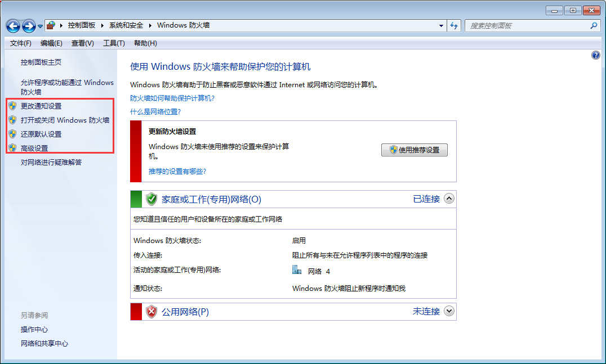Click the red X icon on 公用网络
The image size is (606, 364).
pos(151,311)
